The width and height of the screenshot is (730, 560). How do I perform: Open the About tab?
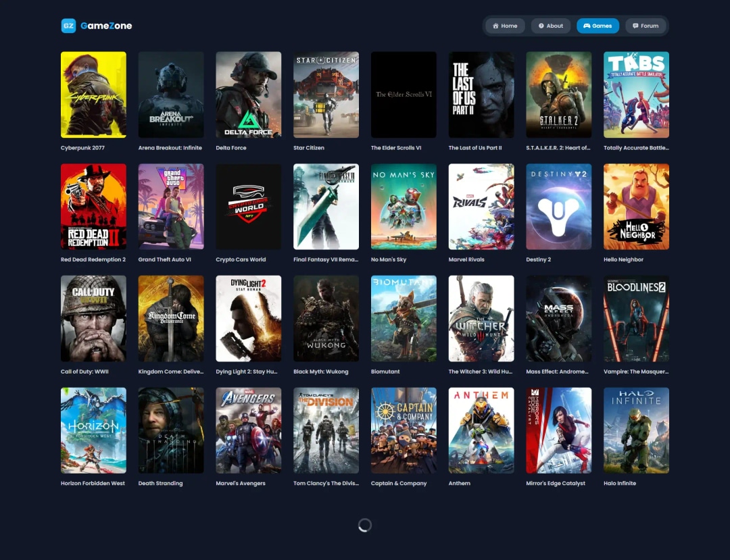click(551, 26)
